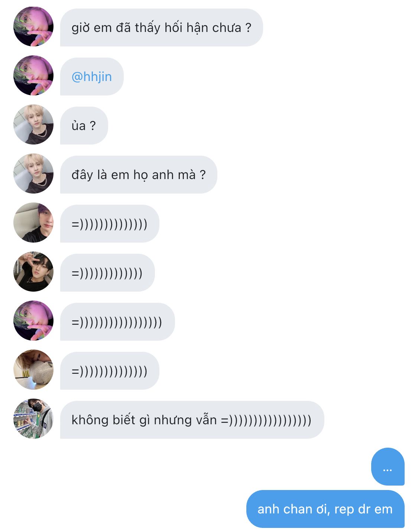Open pink avatar beside the longest laughing-only message
418x532 pixels.
33,321
